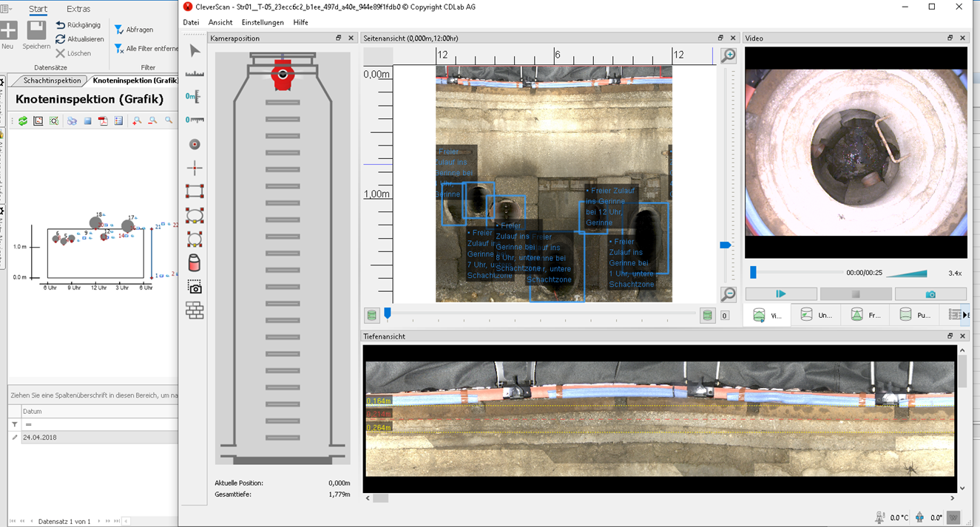Show more video tabs with overflow arrow
The width and height of the screenshot is (980, 527).
coord(965,316)
